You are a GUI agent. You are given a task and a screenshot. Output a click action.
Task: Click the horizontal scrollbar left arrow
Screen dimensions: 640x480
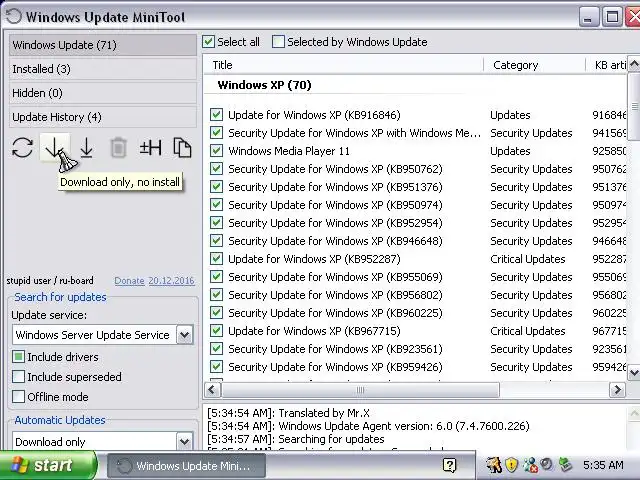click(x=212, y=390)
